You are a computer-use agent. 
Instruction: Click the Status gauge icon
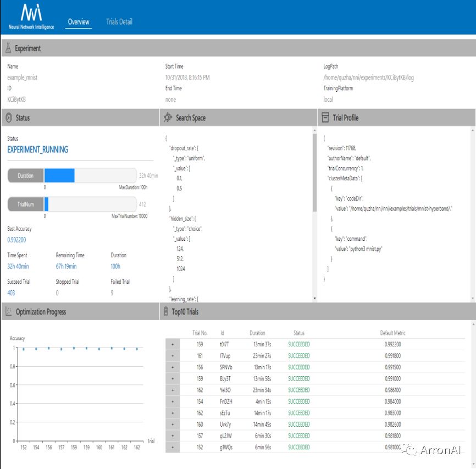coord(8,118)
